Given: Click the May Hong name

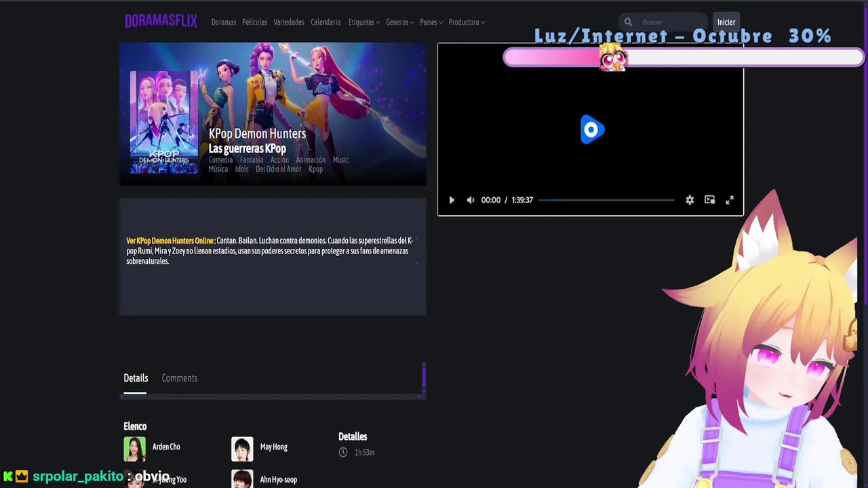Looking at the screenshot, I should [x=274, y=447].
